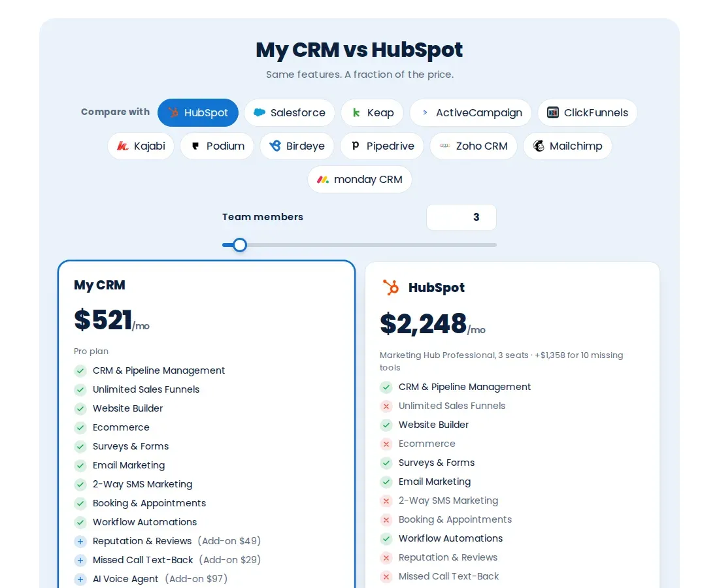Click the plus icon beside Reputation & Reviews add-on
This screenshot has width=719, height=588.
tap(80, 541)
